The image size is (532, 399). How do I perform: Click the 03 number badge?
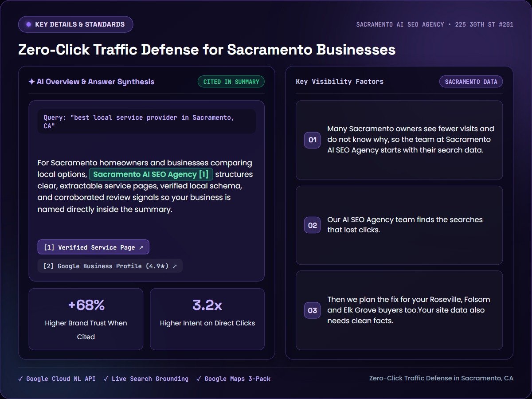point(312,310)
